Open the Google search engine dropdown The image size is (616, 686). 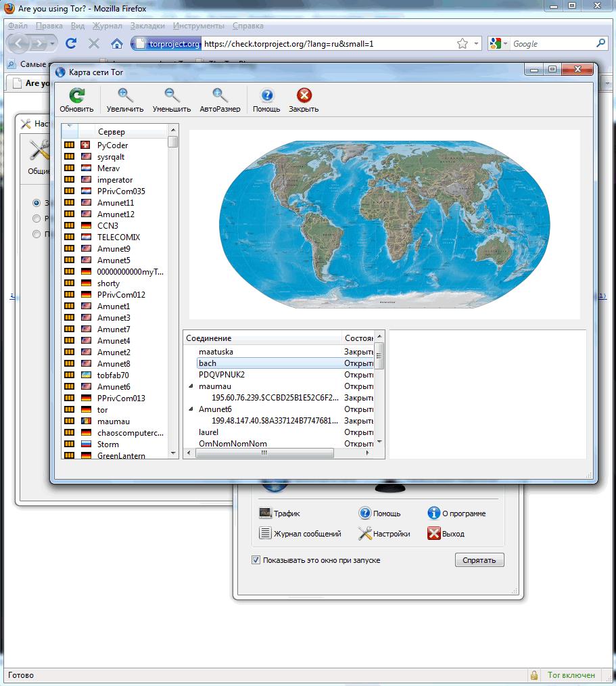point(505,43)
